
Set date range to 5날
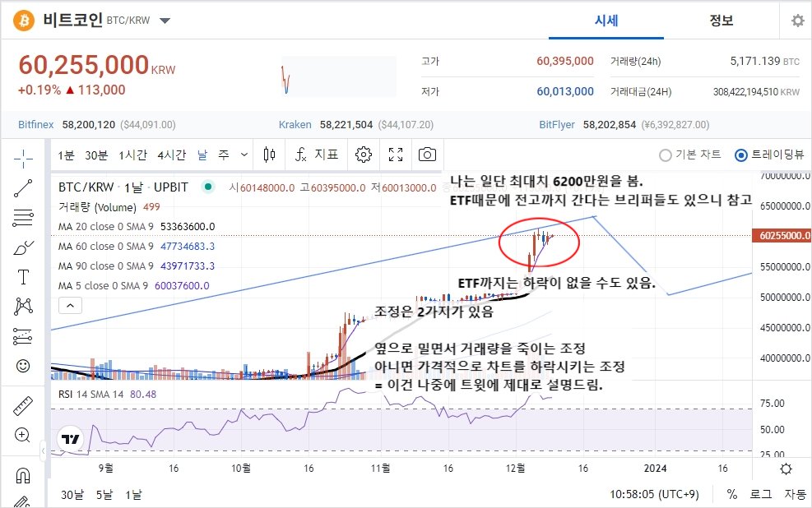104,495
